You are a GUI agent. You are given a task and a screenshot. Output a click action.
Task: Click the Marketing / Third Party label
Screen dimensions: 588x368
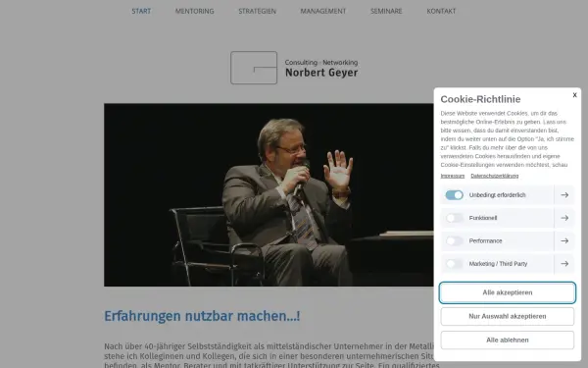[498, 264]
